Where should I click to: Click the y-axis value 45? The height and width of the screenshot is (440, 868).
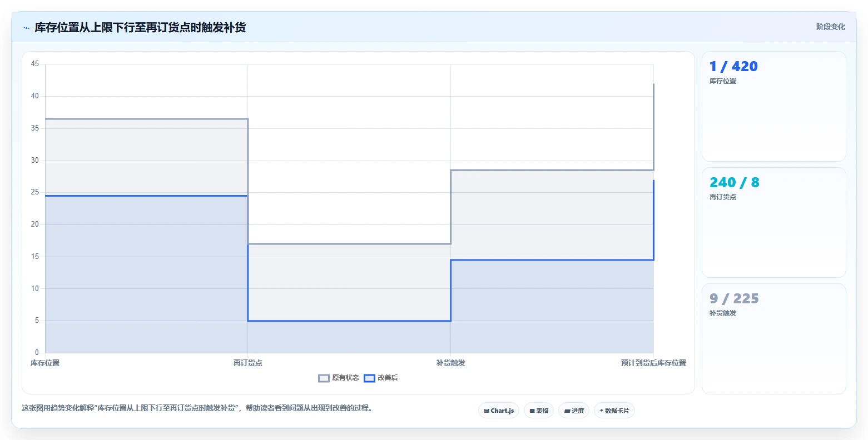coord(35,64)
